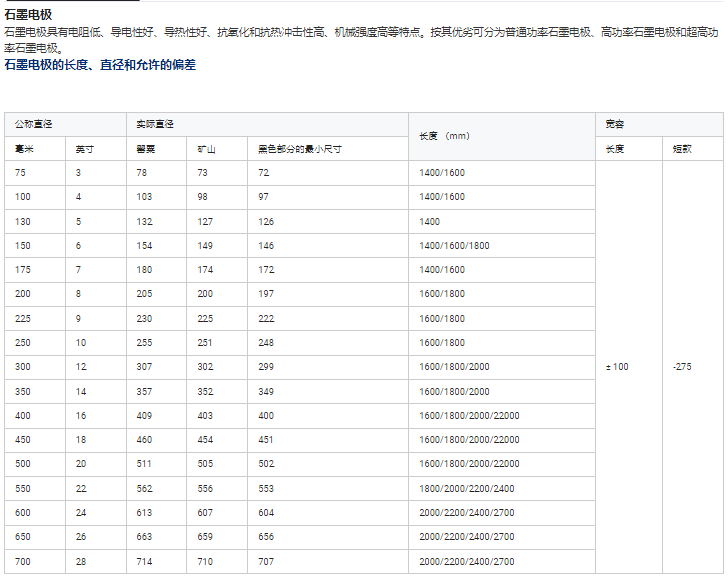This screenshot has height=577, width=728.
Task: Select the 1400/1600/1800 length cell
Action: pos(454,246)
